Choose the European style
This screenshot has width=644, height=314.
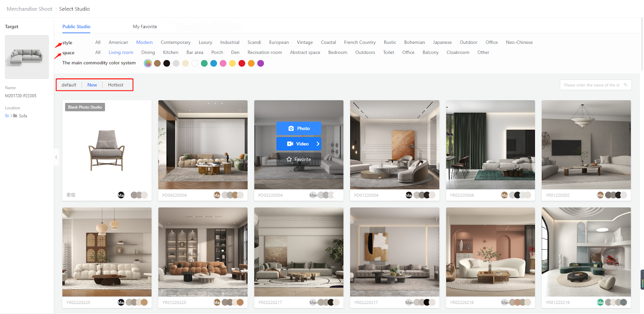coord(279,42)
